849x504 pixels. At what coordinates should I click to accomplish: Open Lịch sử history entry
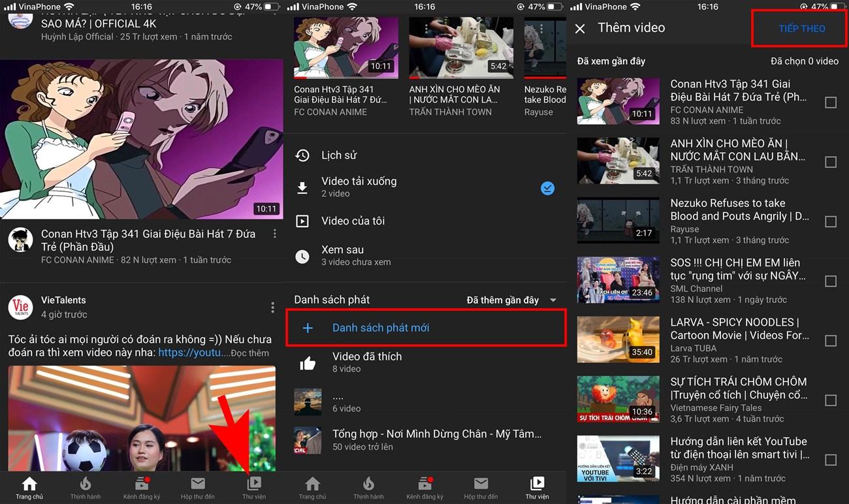[x=424, y=155]
